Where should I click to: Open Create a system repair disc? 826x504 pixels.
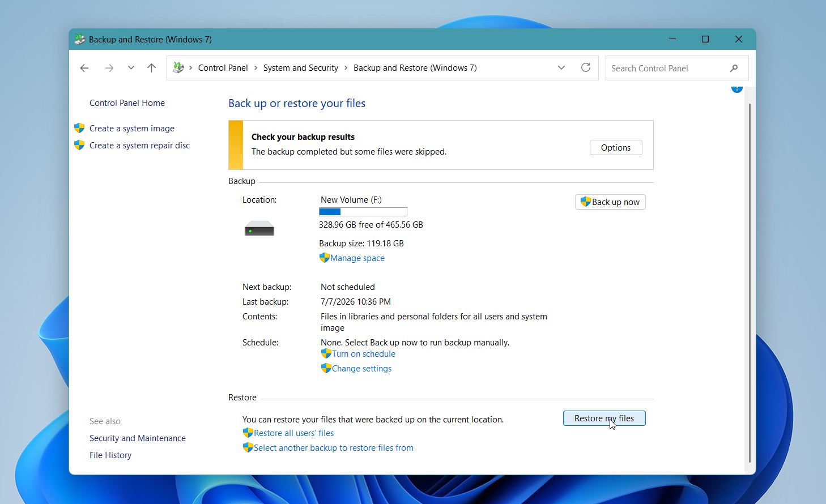pos(139,146)
